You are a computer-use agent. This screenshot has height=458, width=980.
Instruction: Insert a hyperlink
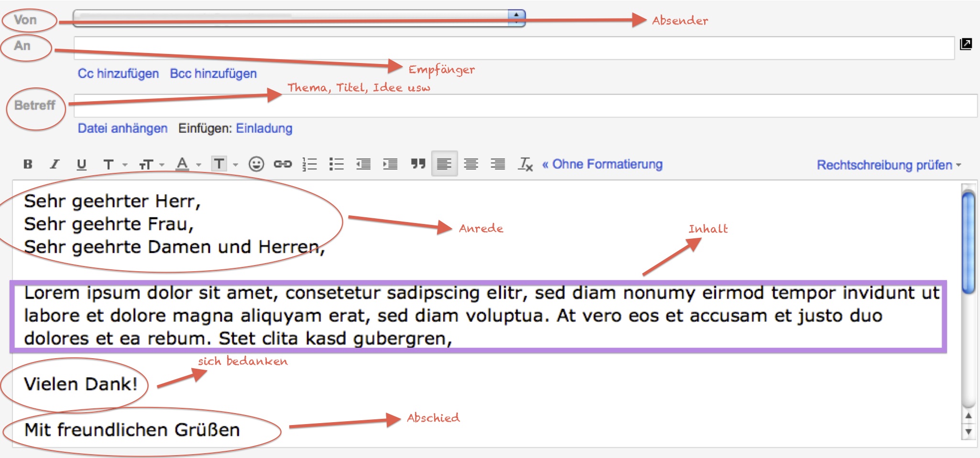click(283, 164)
